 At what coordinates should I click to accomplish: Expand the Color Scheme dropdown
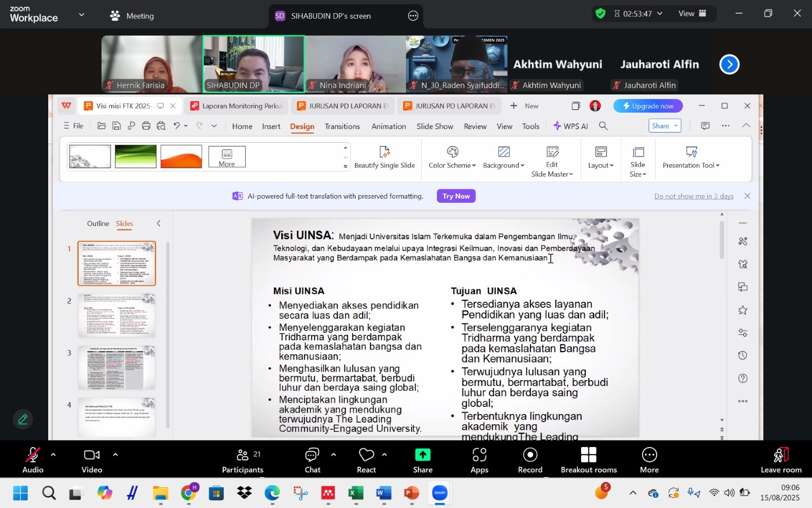tap(452, 165)
